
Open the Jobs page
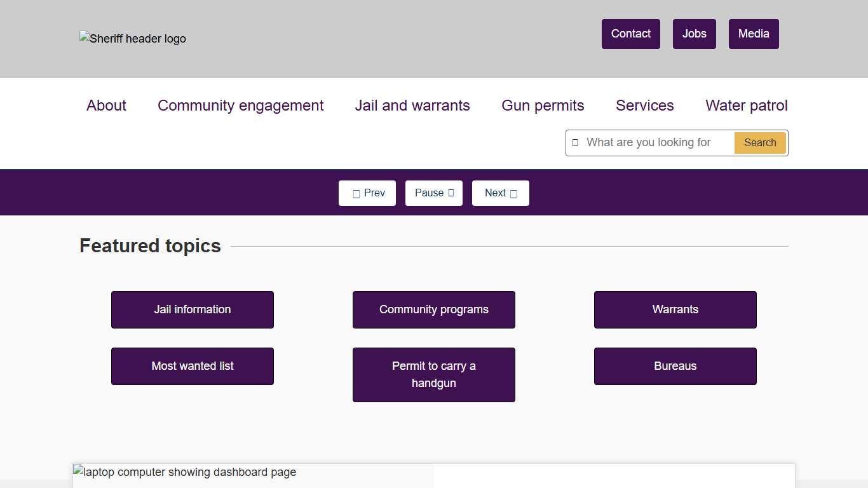pyautogui.click(x=695, y=34)
